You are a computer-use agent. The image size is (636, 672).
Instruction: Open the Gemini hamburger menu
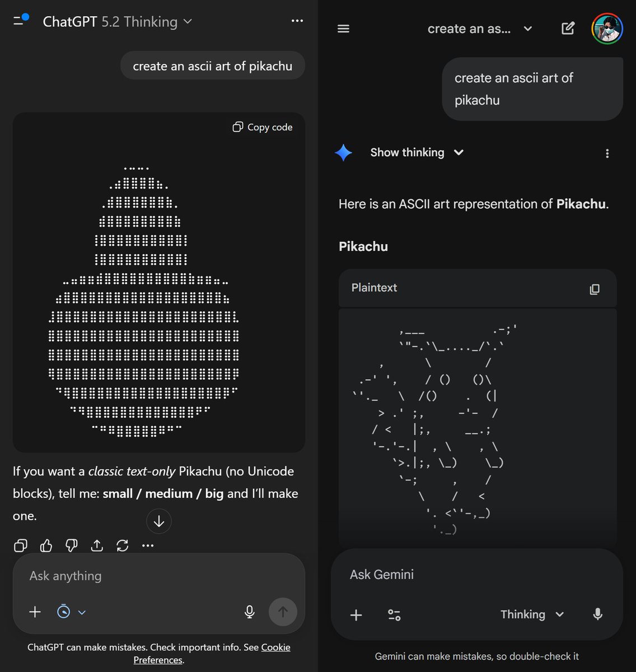point(344,29)
